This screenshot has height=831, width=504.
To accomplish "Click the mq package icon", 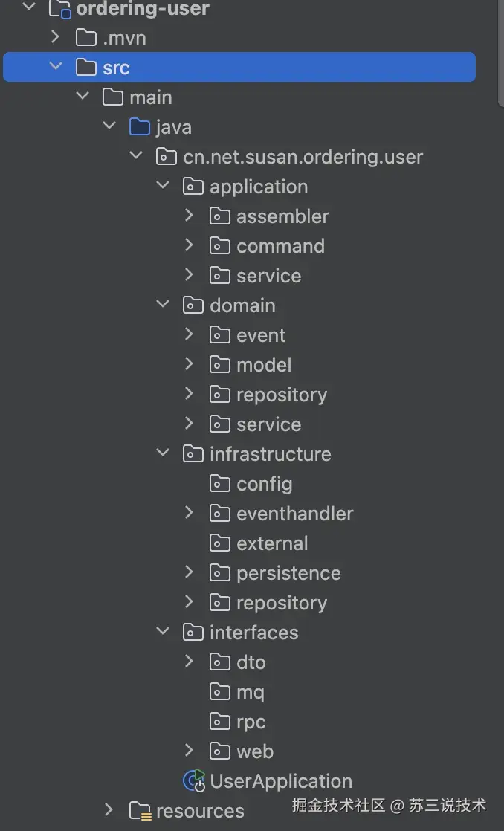I will [x=220, y=692].
